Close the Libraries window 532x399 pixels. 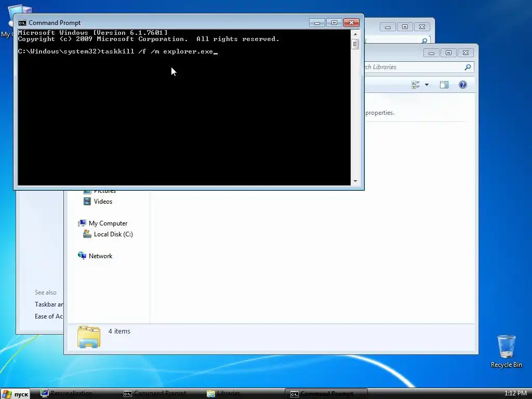pos(465,53)
